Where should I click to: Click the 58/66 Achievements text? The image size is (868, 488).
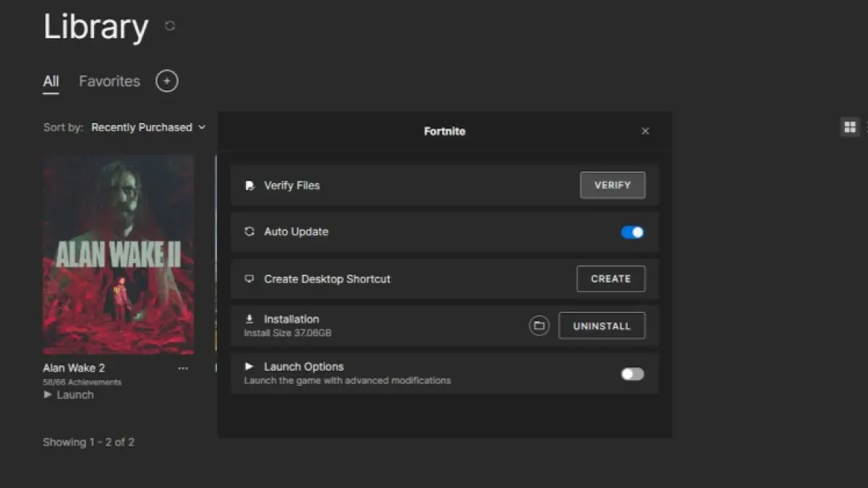point(82,382)
